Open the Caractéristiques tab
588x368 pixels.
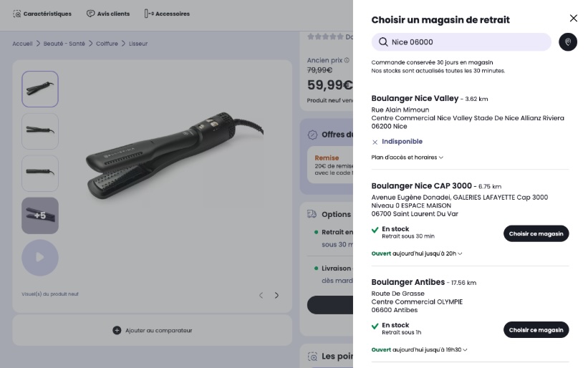(x=42, y=14)
